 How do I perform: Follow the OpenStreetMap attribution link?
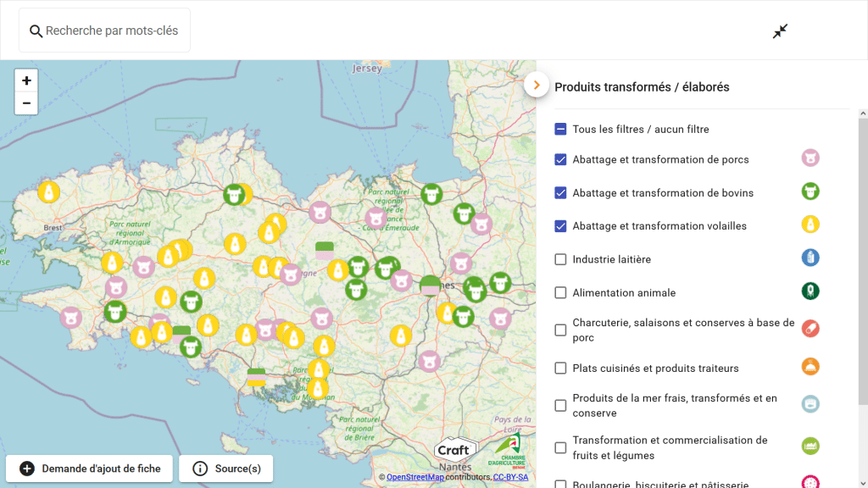pyautogui.click(x=415, y=477)
